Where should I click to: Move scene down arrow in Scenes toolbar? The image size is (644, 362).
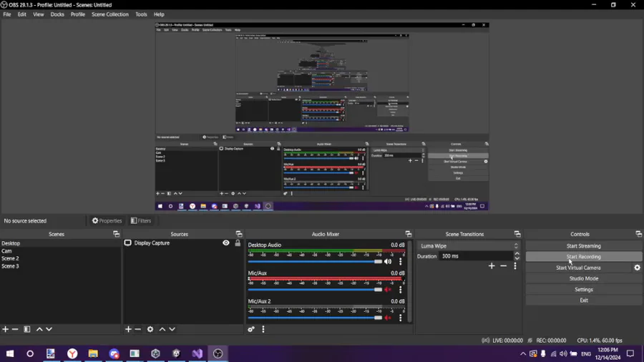pos(49,329)
